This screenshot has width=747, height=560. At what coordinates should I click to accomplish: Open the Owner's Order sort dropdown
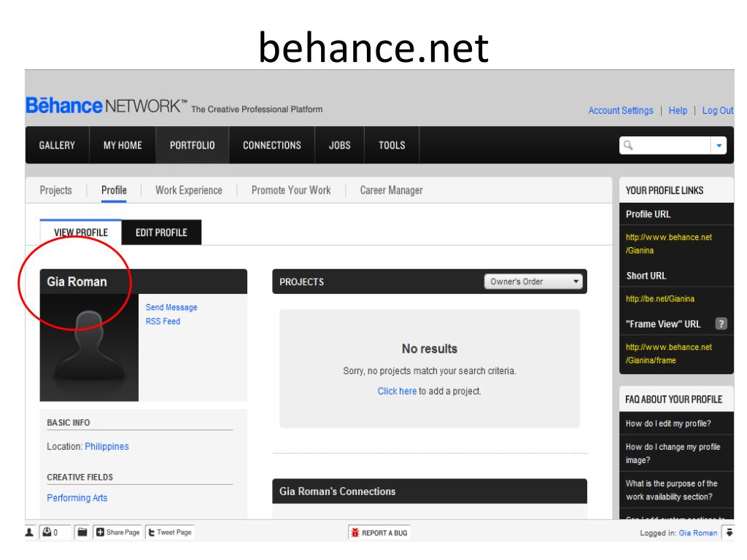[x=533, y=281]
